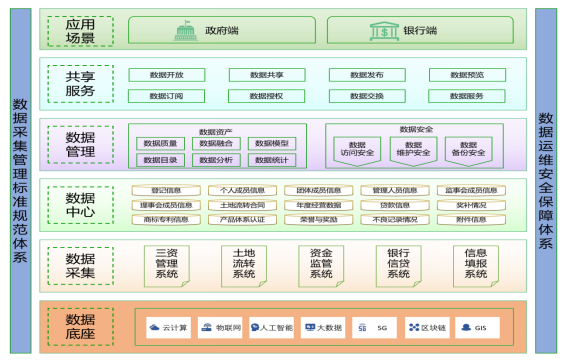The image size is (567, 362).
Task: Click the 数据底座 dashed label box
Action: 81,327
